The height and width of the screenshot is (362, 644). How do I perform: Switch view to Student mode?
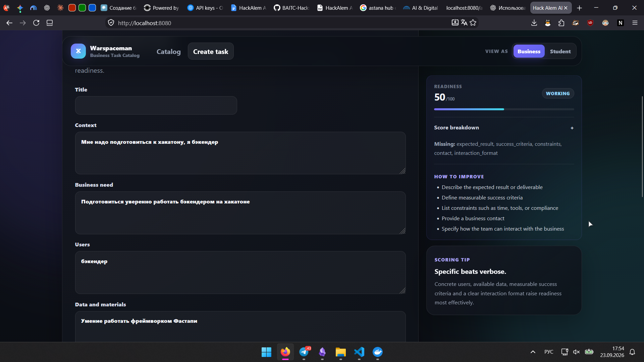(x=560, y=51)
